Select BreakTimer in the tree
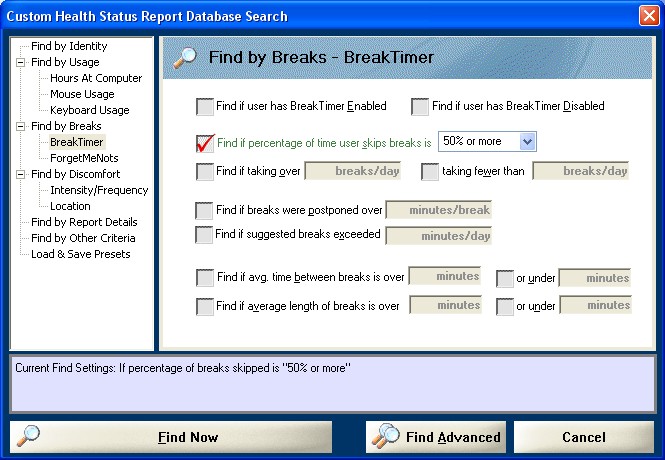 77,142
